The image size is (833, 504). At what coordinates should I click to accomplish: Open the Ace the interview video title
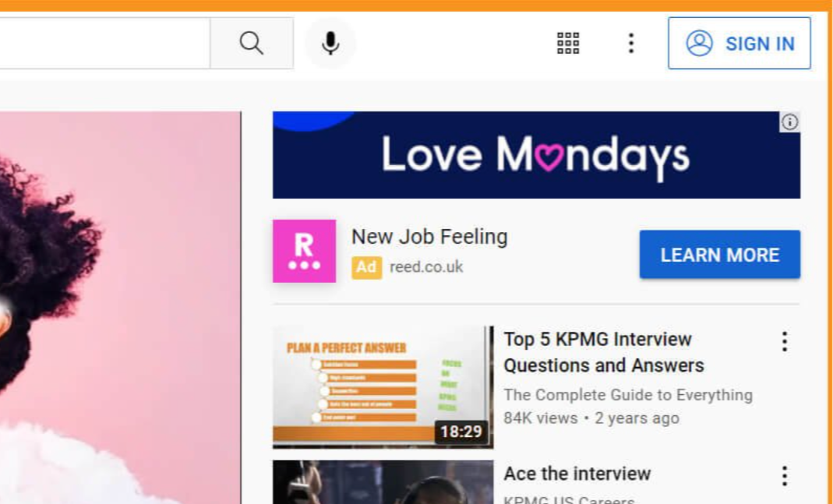(x=577, y=474)
